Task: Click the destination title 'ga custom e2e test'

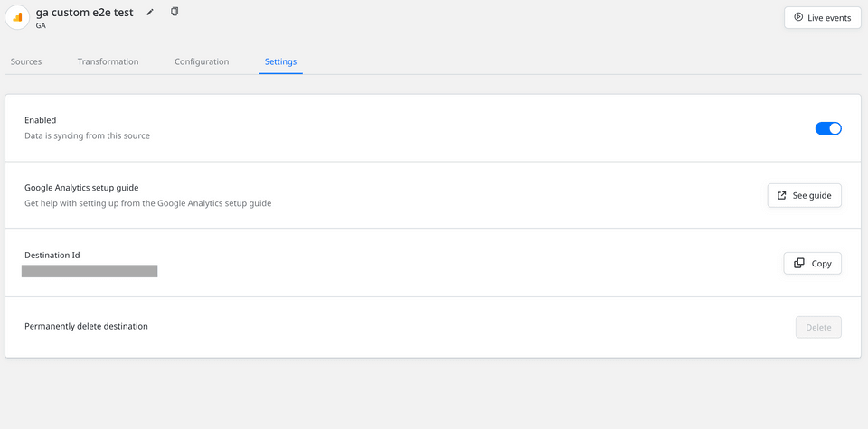Action: coord(85,12)
